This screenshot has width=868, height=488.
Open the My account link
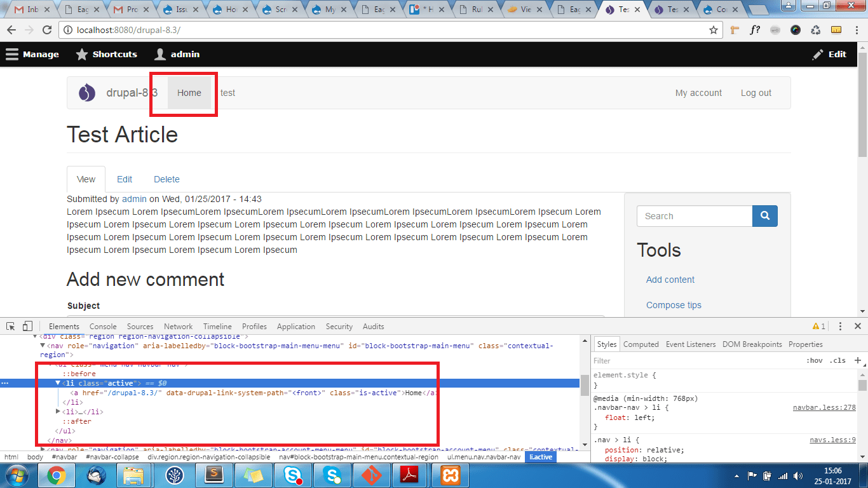pyautogui.click(x=698, y=93)
